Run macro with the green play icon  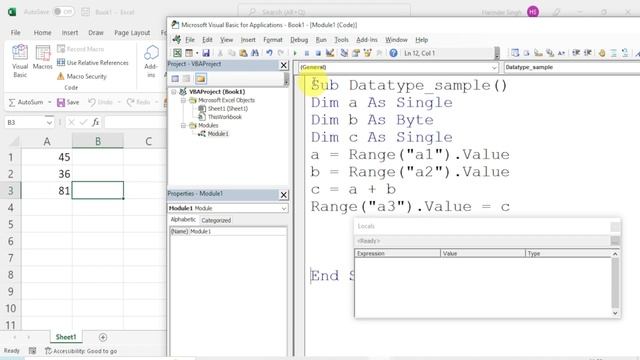click(x=295, y=53)
